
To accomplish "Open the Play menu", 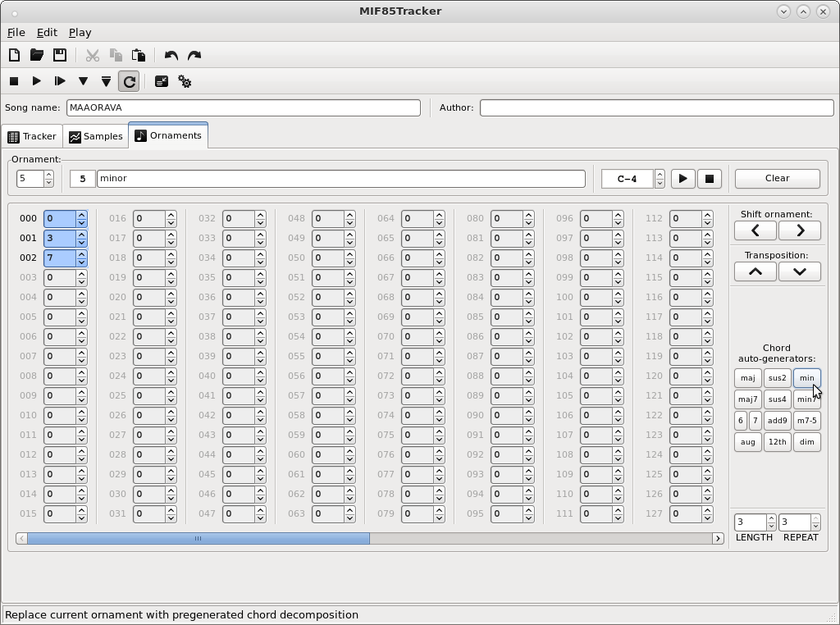I will click(x=80, y=32).
